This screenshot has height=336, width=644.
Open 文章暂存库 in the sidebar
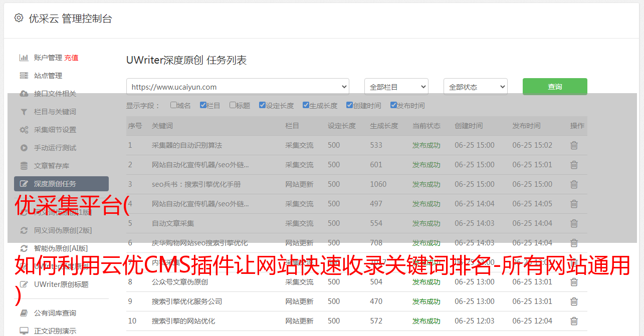click(x=52, y=166)
